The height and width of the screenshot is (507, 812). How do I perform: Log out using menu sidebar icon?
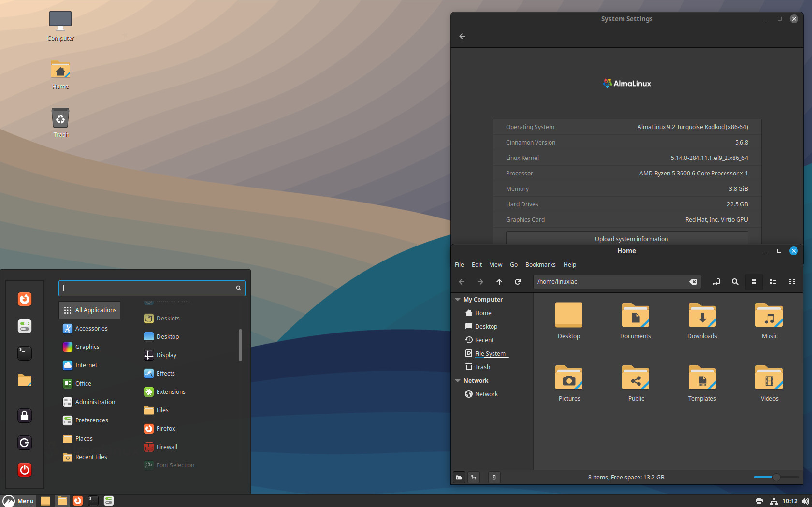(25, 443)
